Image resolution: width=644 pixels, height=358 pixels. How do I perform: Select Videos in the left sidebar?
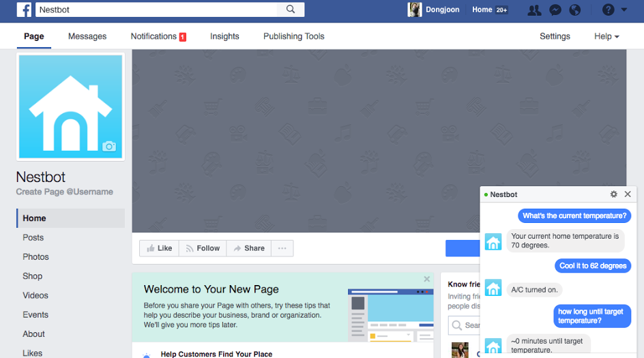[35, 295]
